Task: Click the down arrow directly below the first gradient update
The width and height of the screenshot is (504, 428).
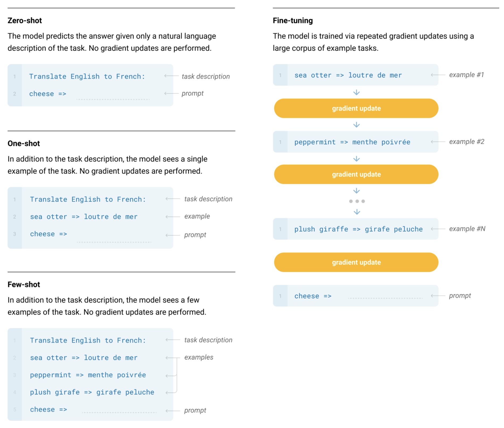Action: click(356, 125)
